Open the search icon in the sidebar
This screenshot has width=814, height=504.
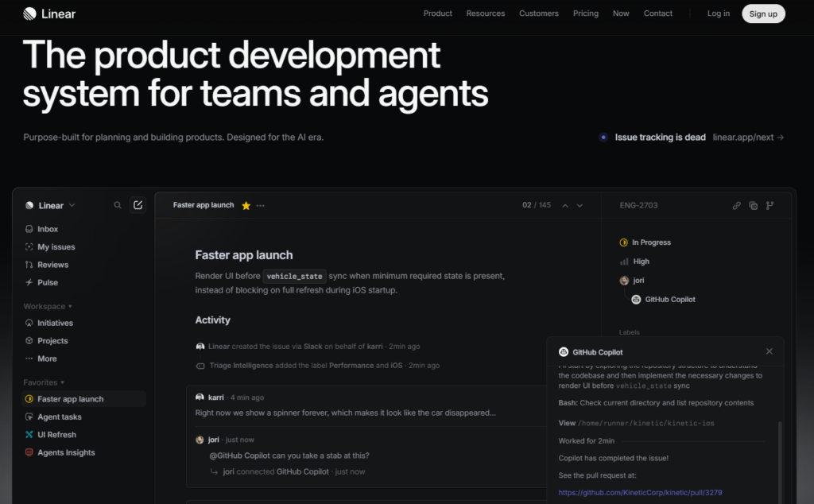(x=118, y=205)
